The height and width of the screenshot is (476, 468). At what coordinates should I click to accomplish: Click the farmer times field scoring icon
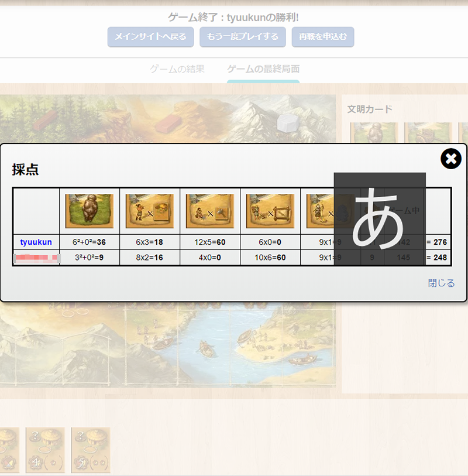(150, 211)
